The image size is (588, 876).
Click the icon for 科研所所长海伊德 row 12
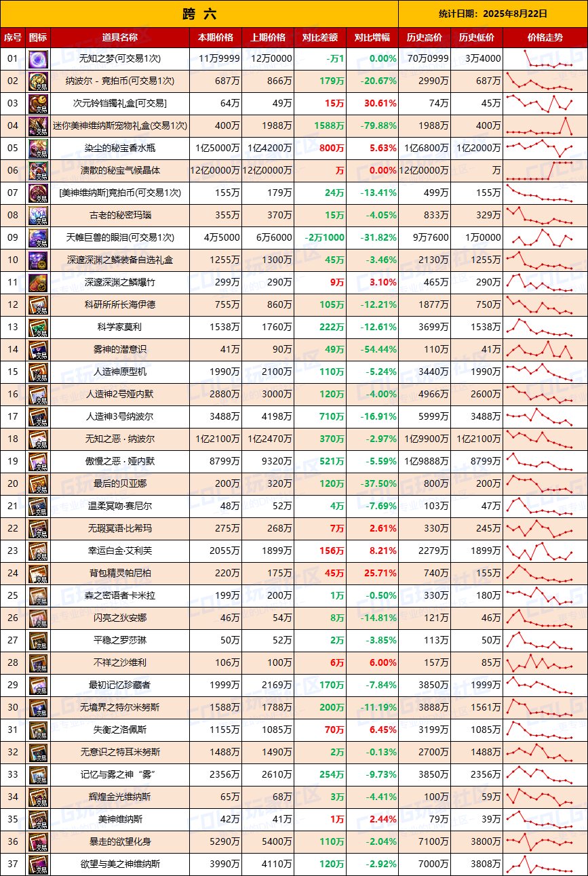click(x=38, y=305)
